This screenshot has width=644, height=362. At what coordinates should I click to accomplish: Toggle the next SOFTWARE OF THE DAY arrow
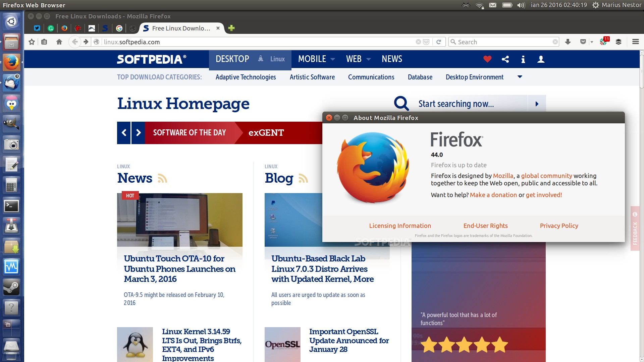139,133
